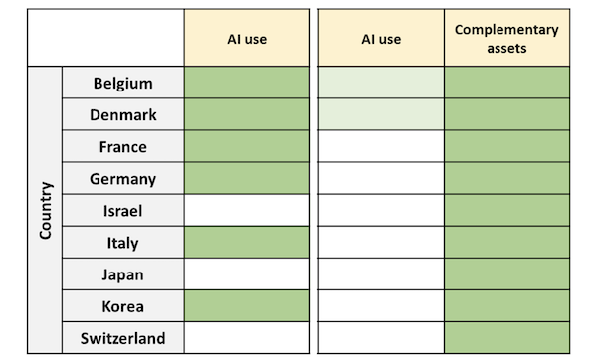Click Switzerland's green Complementary assets cell
Viewport: 597px width, 364px height.
pyautogui.click(x=506, y=338)
